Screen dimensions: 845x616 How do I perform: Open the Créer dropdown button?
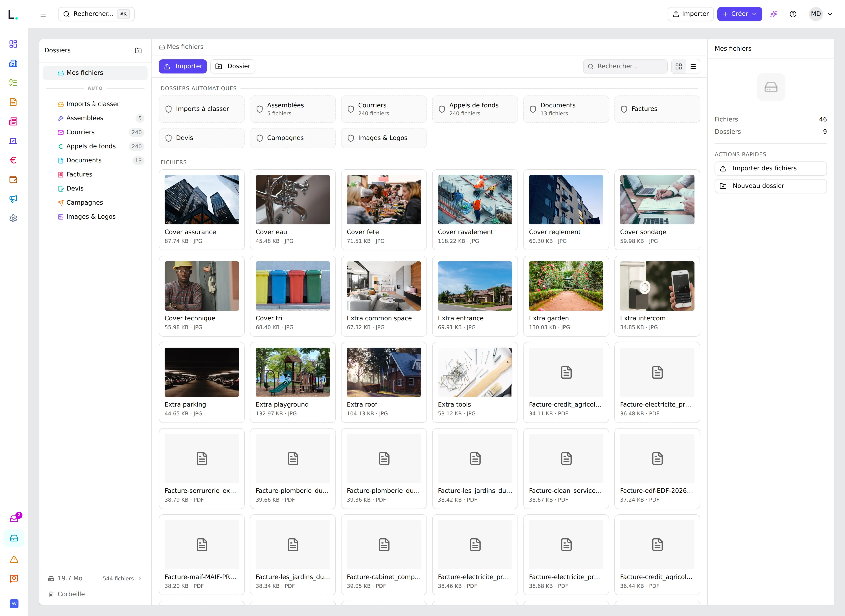tap(739, 14)
